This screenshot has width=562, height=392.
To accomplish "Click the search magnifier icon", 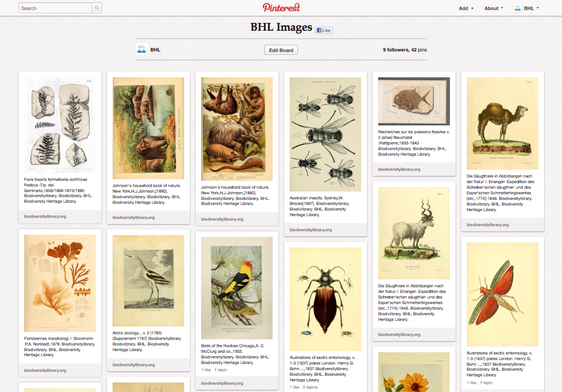I will pyautogui.click(x=97, y=8).
